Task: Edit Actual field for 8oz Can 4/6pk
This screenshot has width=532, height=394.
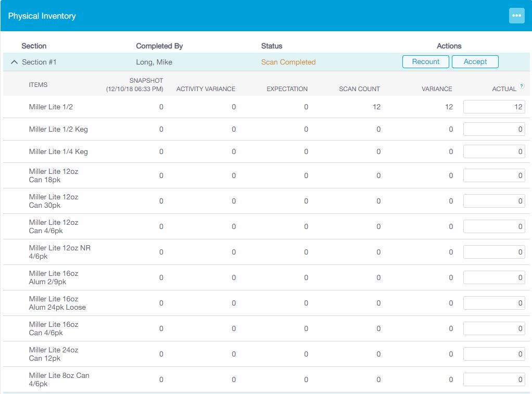Action: click(494, 379)
